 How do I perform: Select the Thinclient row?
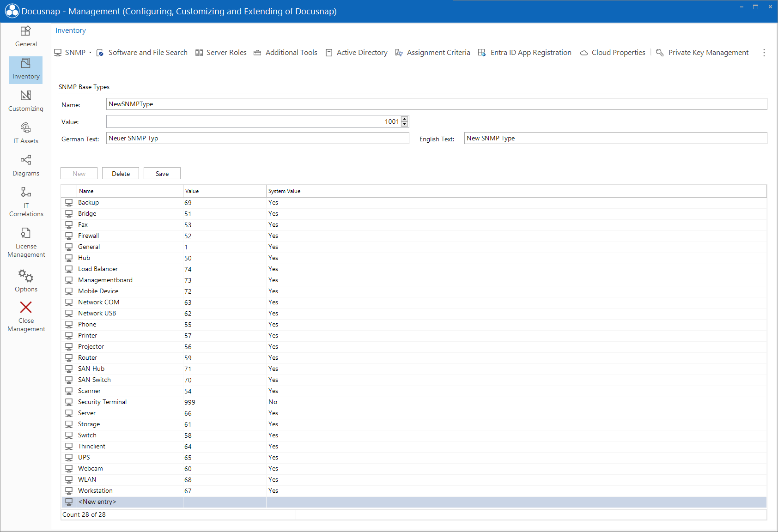click(x=414, y=447)
